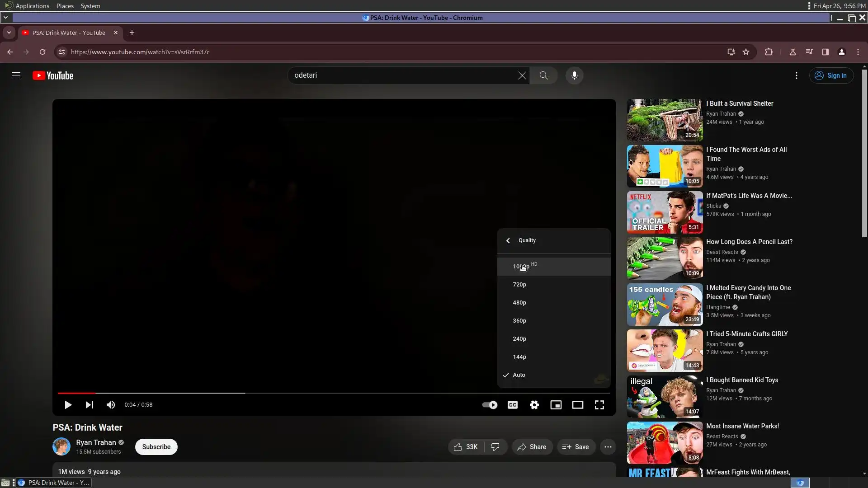Click the Sign in button
The width and height of the screenshot is (868, 488).
831,75
